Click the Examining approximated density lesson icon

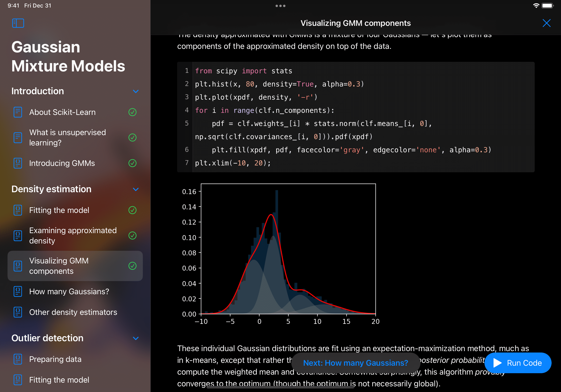click(17, 235)
